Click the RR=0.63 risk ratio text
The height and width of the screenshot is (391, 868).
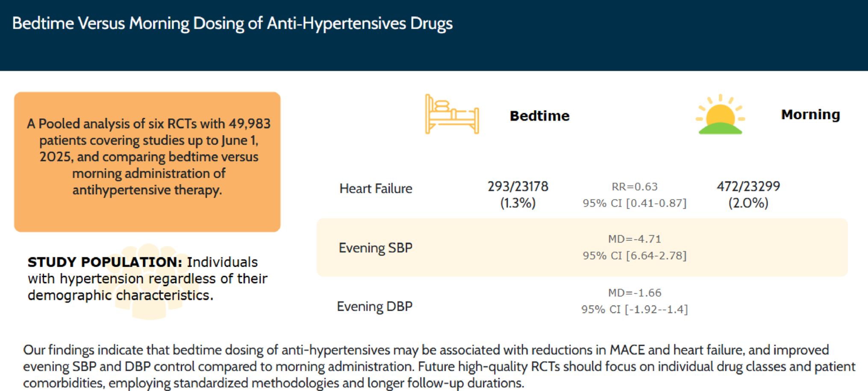[635, 187]
